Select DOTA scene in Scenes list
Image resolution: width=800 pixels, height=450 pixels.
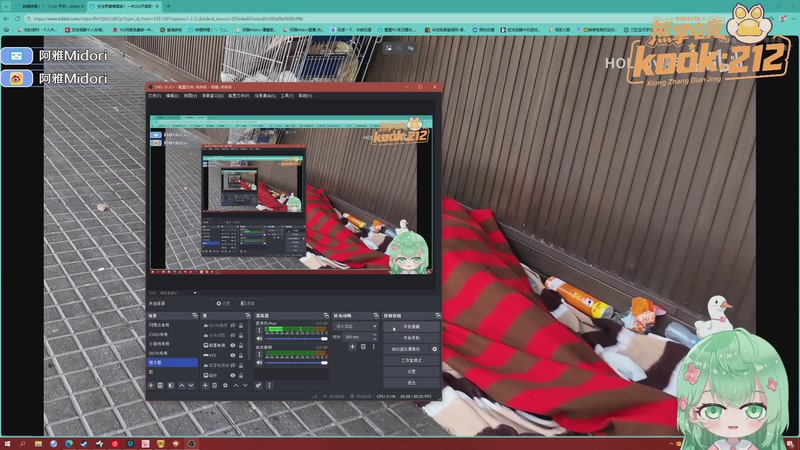[172, 353]
